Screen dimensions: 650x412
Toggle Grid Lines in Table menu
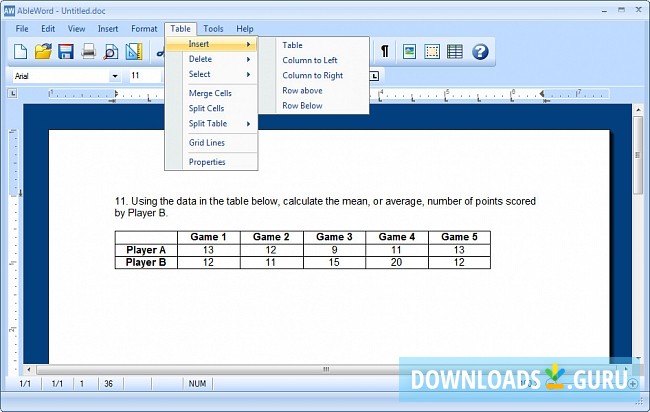[211, 143]
